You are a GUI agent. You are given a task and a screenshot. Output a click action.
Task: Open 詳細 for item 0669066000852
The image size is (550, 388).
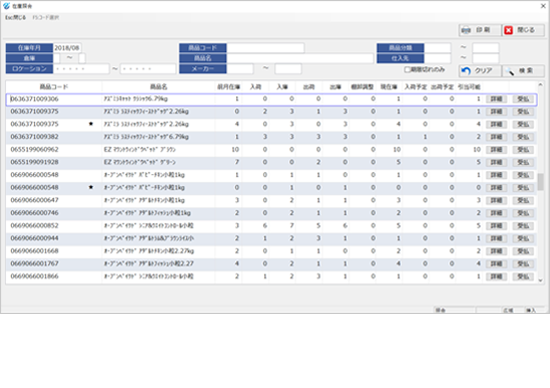tap(496, 226)
